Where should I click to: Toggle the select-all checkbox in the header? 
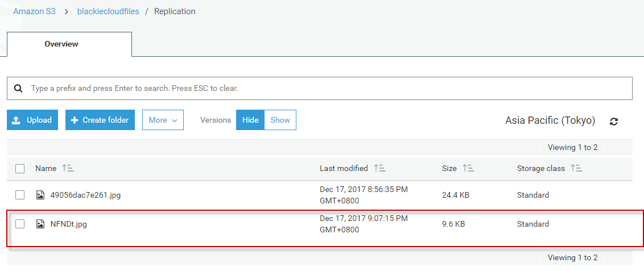[20, 168]
